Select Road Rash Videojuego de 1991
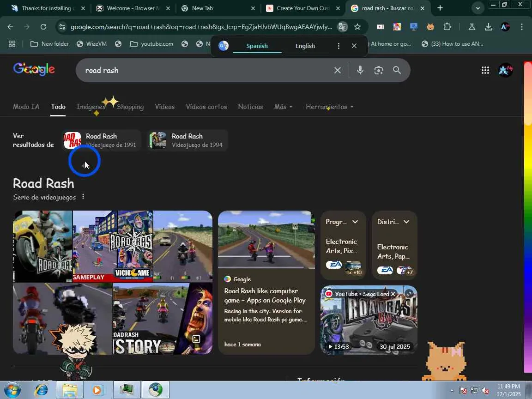This screenshot has width=532, height=399. pyautogui.click(x=102, y=140)
